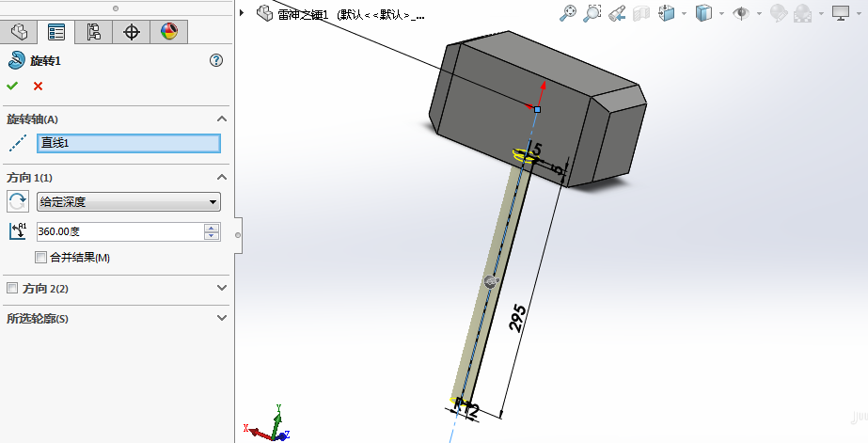The height and width of the screenshot is (443, 868).
Task: Open the View Orientation icon
Action: [x=667, y=13]
